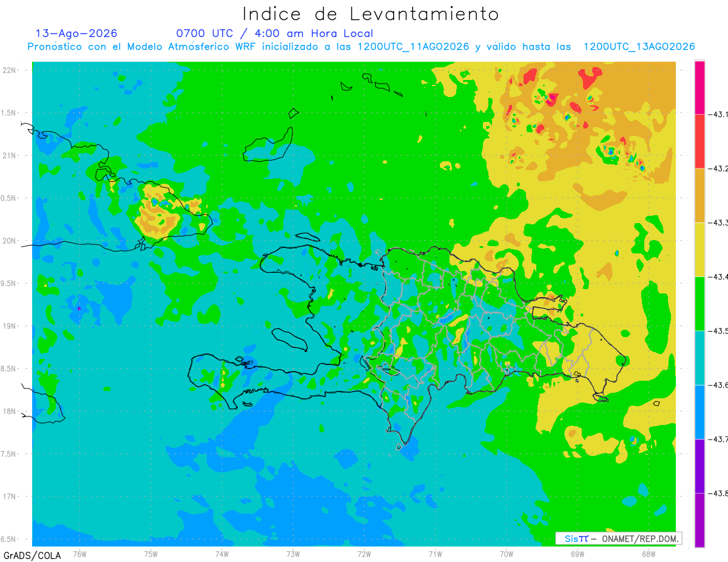Click the longitude label '76W'
Image resolution: width=728 pixels, height=562 pixels.
79,554
